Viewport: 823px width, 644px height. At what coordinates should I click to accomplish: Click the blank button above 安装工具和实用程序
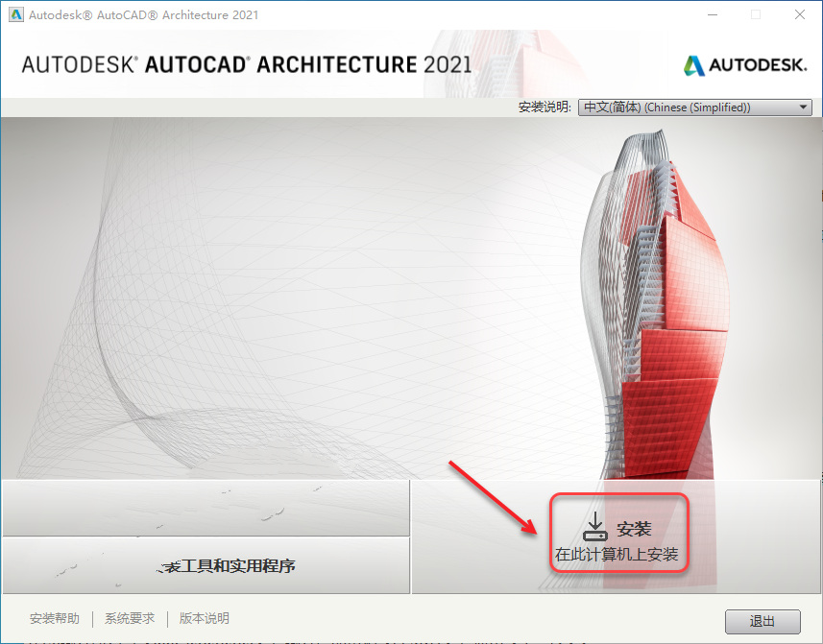click(x=206, y=508)
